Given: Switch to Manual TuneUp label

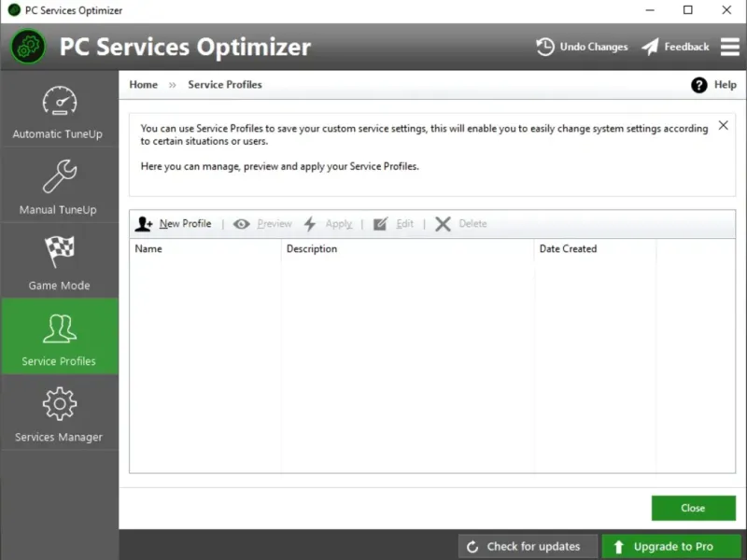Looking at the screenshot, I should pos(58,210).
